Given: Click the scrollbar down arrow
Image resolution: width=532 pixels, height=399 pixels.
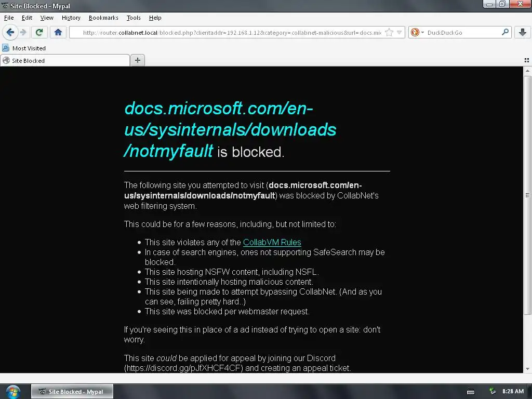Looking at the screenshot, I should click(x=527, y=369).
